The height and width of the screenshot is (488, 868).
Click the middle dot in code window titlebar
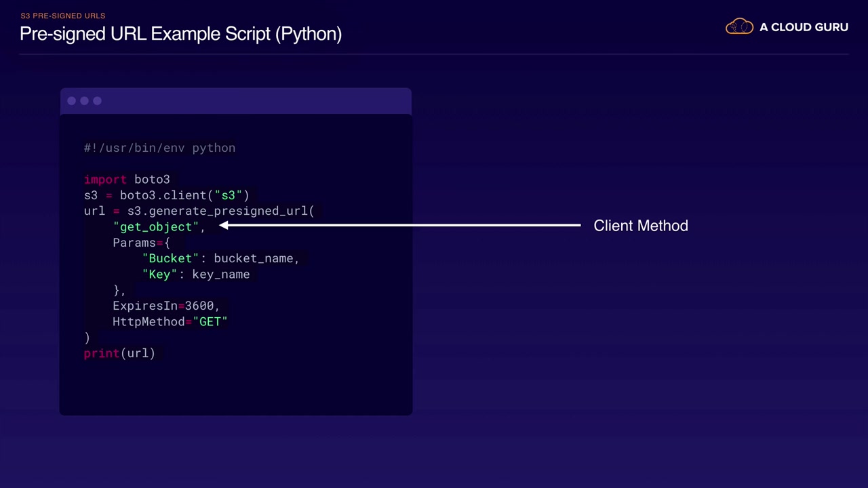tap(85, 101)
